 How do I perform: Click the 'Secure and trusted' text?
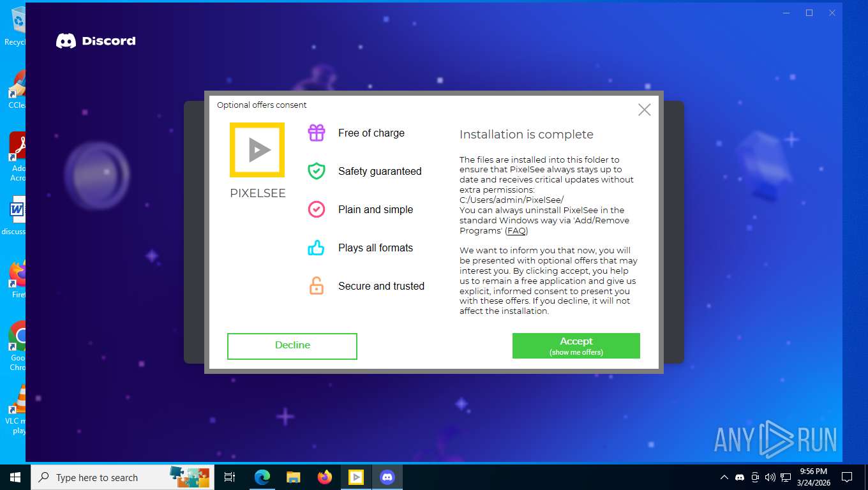click(381, 286)
